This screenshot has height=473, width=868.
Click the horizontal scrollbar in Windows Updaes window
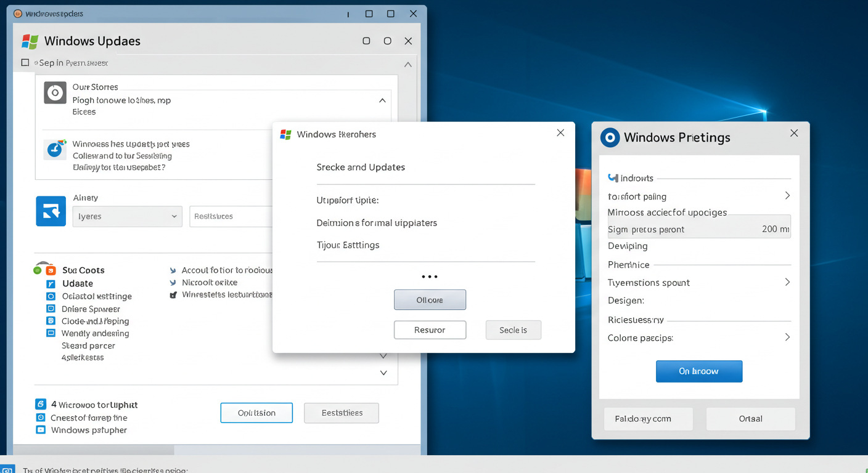pos(94,450)
